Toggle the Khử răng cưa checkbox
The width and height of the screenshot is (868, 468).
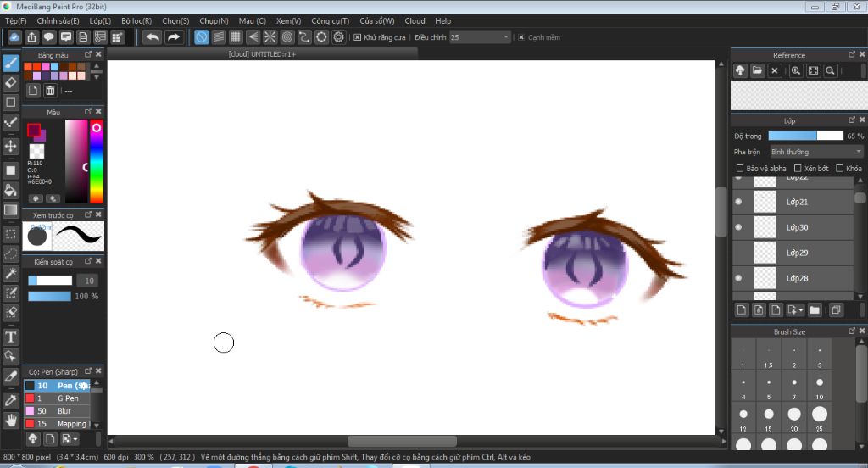tap(358, 37)
